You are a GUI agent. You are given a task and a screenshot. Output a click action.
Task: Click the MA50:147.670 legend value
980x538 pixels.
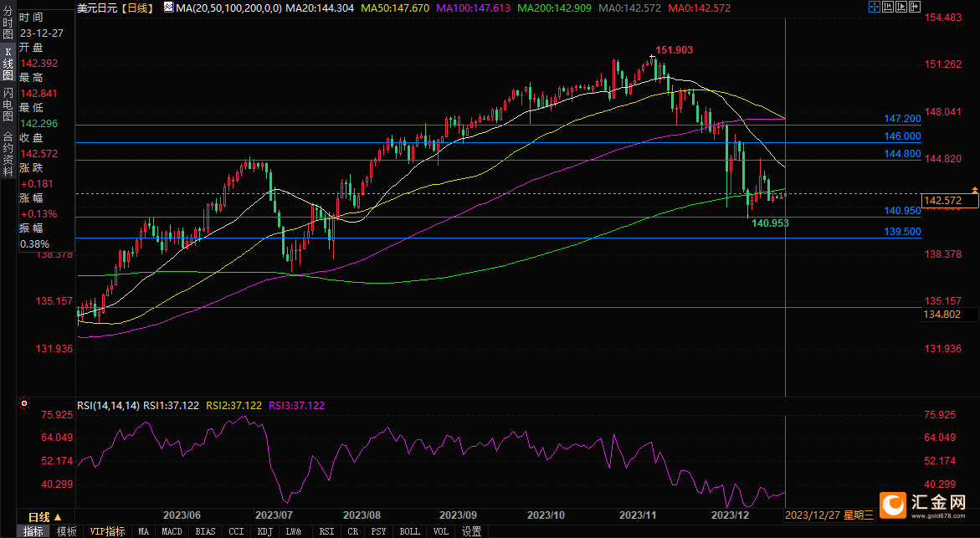[x=394, y=8]
